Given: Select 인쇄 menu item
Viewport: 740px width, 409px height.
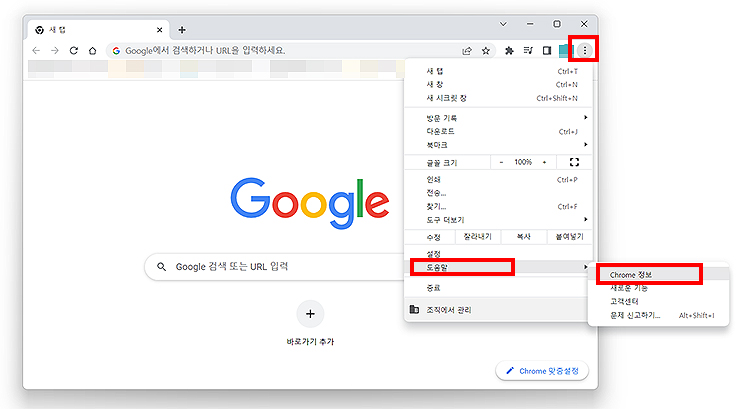Looking at the screenshot, I should 498,180.
